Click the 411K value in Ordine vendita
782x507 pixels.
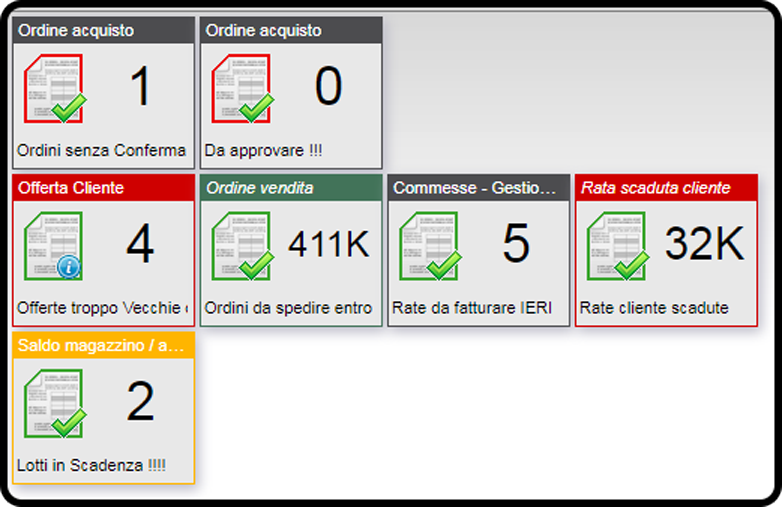click(329, 244)
